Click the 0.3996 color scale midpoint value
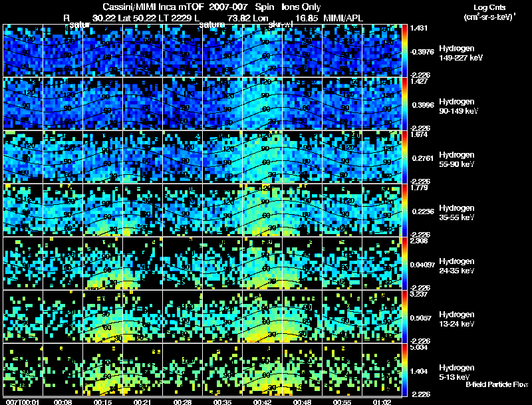532x405 pixels. (423, 105)
